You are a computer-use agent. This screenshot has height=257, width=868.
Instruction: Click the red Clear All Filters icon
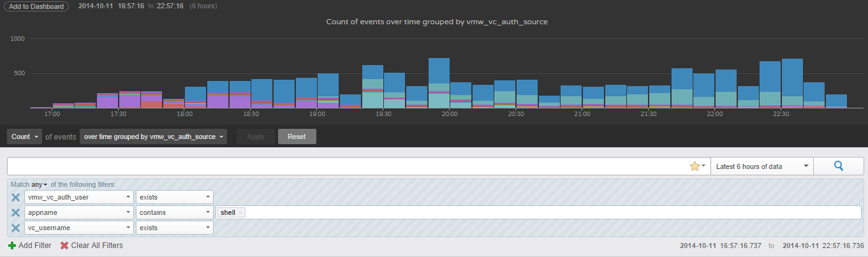pyautogui.click(x=64, y=246)
